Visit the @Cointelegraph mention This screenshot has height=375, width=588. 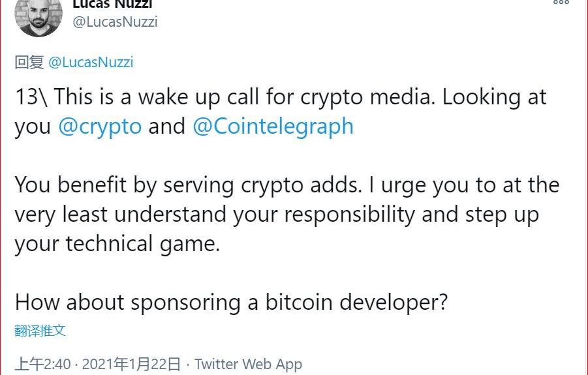273,126
